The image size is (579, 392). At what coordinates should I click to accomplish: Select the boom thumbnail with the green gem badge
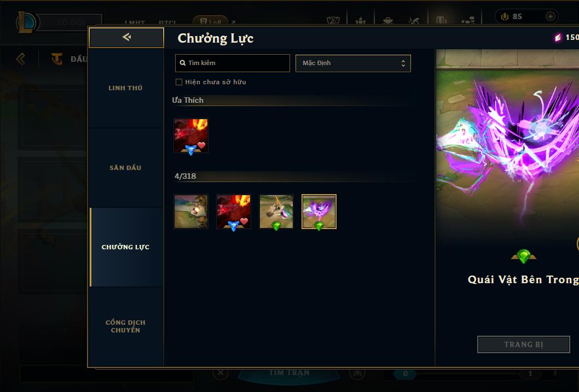click(x=276, y=212)
